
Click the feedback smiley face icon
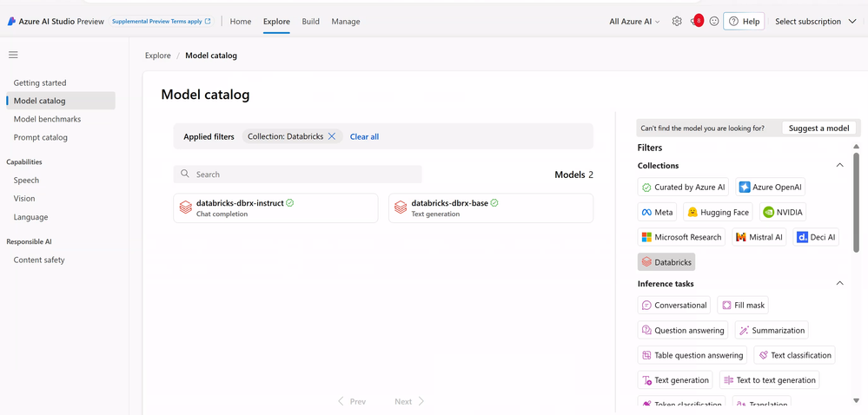point(714,22)
